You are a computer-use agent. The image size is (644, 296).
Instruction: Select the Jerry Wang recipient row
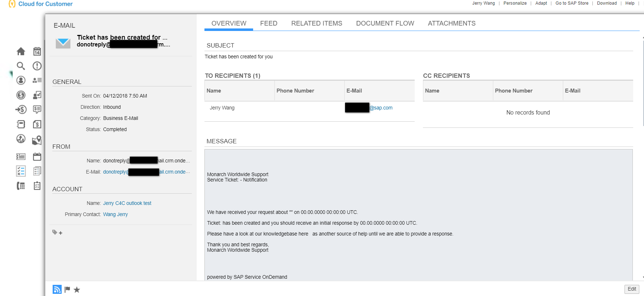pyautogui.click(x=309, y=108)
